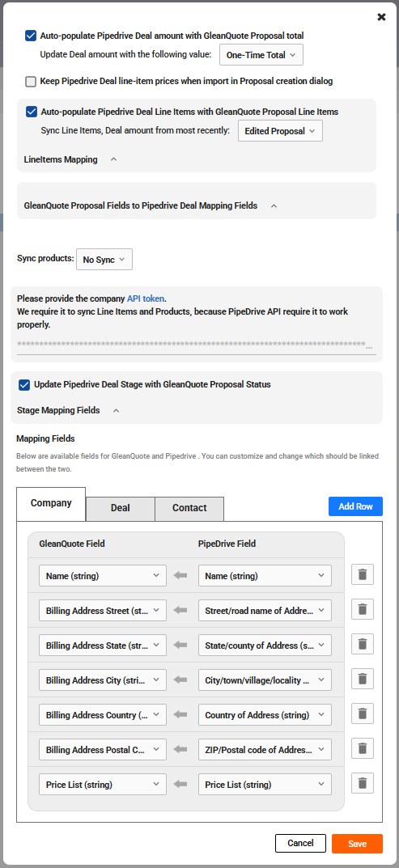Open GleanQuote Billing Address Postal Code dropdown

click(103, 750)
